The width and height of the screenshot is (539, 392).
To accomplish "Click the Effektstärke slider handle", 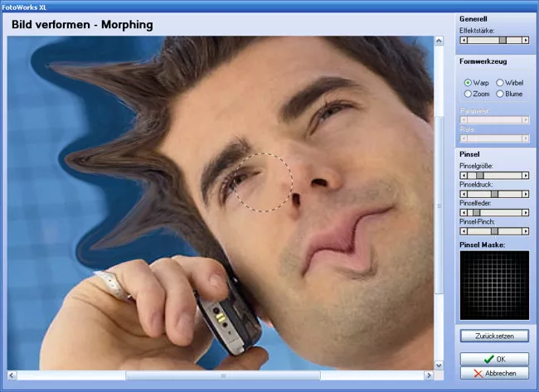I will coord(503,40).
